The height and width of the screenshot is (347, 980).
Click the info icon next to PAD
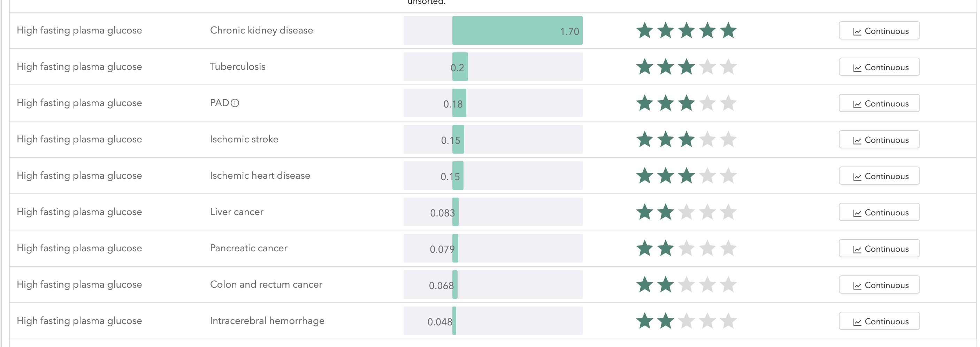(x=235, y=103)
